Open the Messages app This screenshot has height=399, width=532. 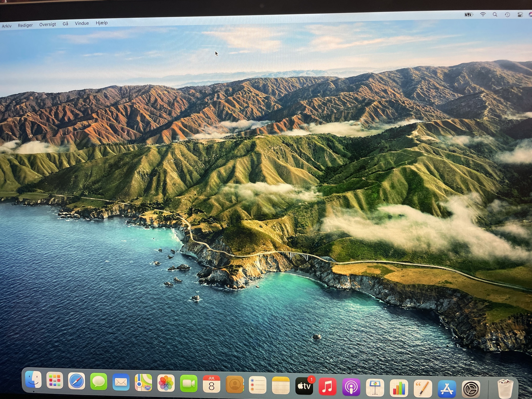pyautogui.click(x=99, y=382)
